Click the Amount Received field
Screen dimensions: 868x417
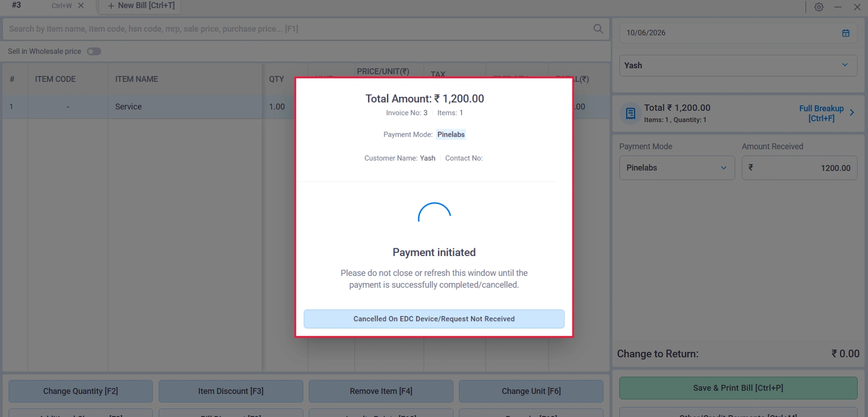coord(799,168)
